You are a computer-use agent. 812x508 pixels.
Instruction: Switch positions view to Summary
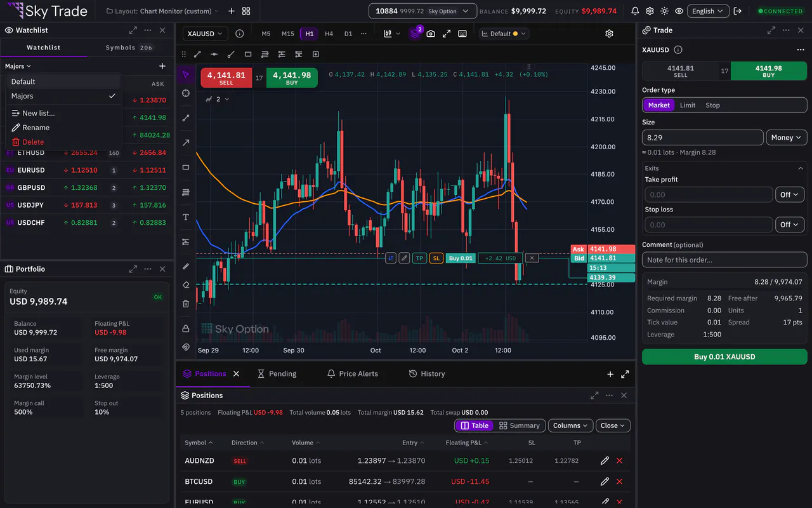pos(519,425)
